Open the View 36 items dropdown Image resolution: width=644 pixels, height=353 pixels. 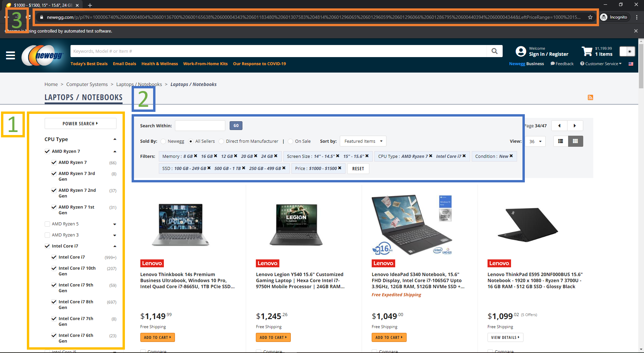point(535,141)
